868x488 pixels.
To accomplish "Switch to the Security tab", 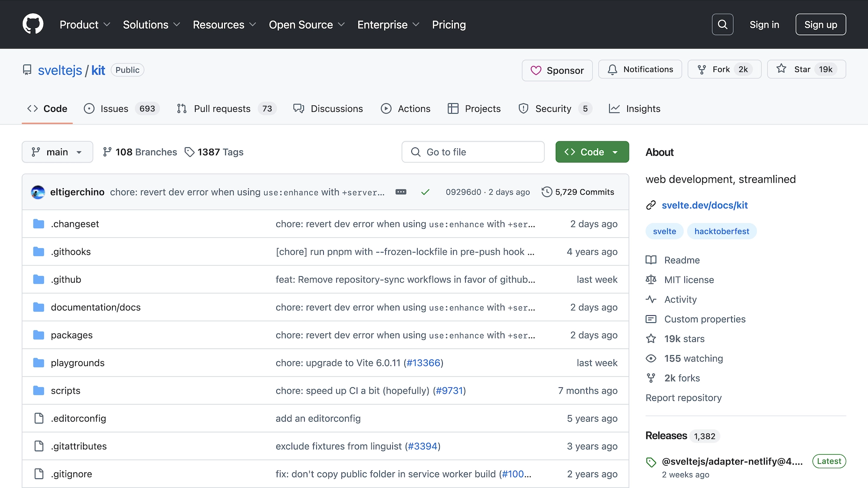I will (555, 108).
